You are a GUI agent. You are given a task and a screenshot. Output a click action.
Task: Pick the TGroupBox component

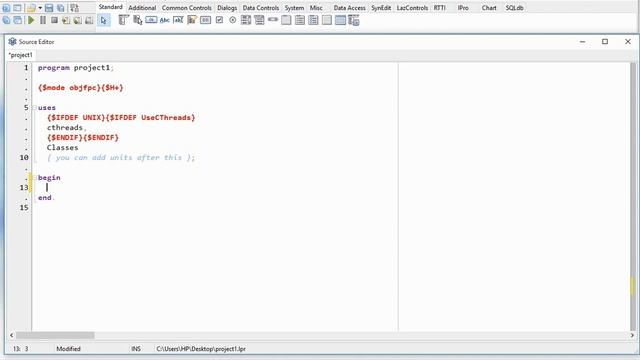[x=286, y=20]
